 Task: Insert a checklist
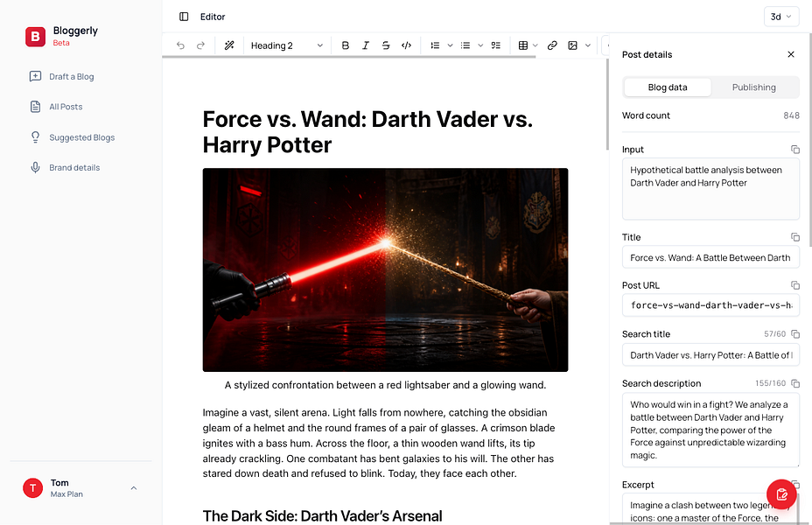coord(496,45)
